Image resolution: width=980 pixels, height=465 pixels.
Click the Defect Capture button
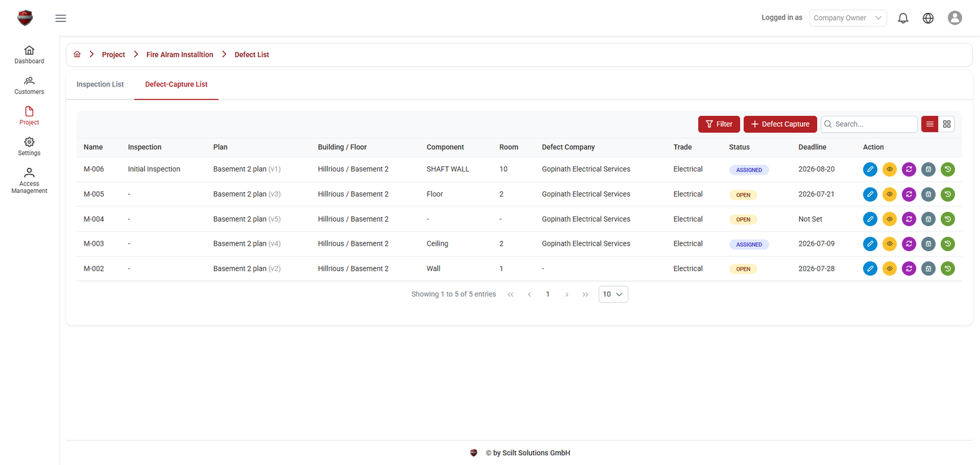(780, 124)
